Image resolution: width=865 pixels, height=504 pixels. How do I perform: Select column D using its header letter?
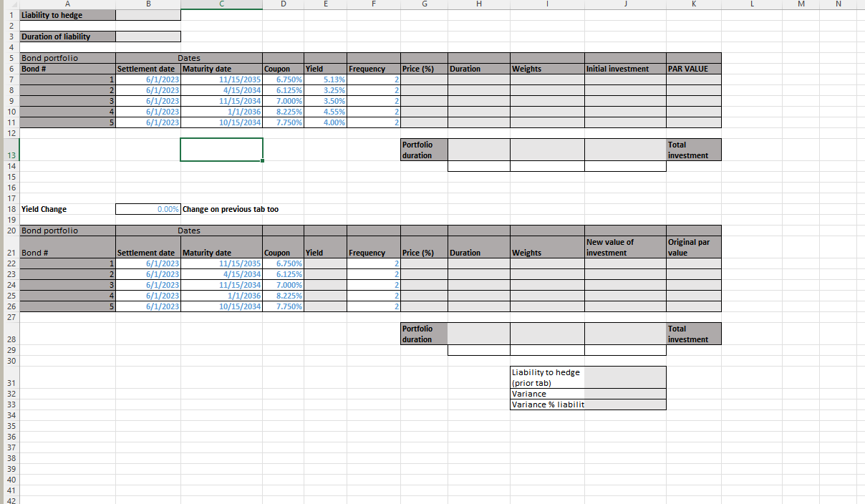(x=284, y=4)
